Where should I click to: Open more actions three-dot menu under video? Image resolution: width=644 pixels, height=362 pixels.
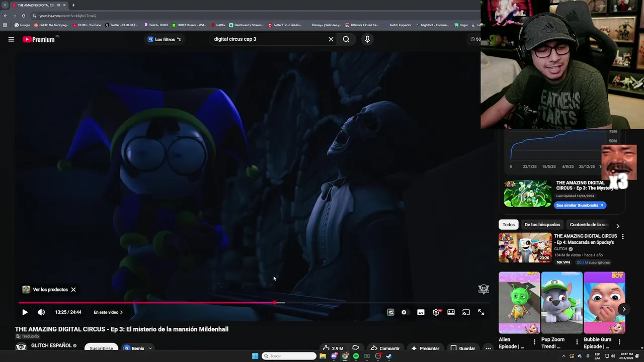click(x=488, y=348)
